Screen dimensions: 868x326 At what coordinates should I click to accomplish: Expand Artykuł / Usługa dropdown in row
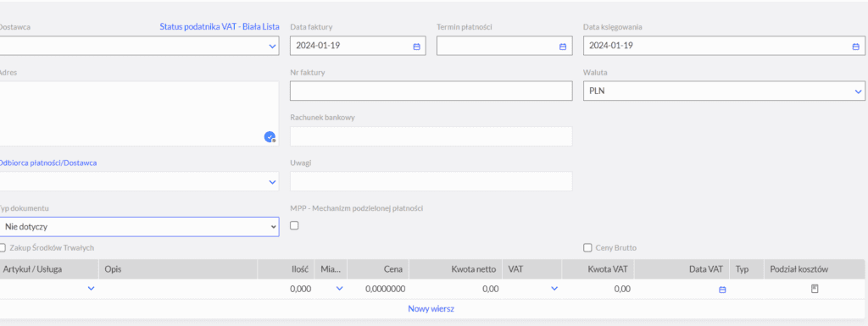tap(92, 289)
